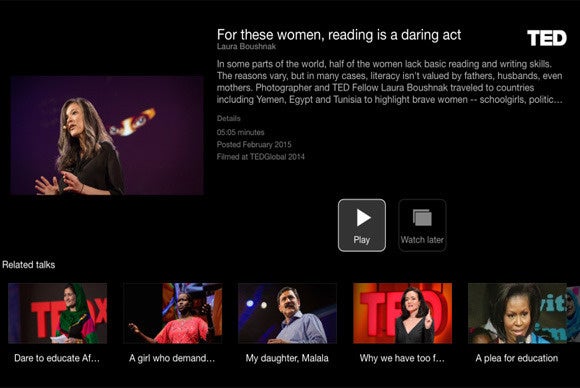Image resolution: width=580 pixels, height=388 pixels.
Task: Click the '05:05 minutes' duration text
Action: pyautogui.click(x=240, y=132)
